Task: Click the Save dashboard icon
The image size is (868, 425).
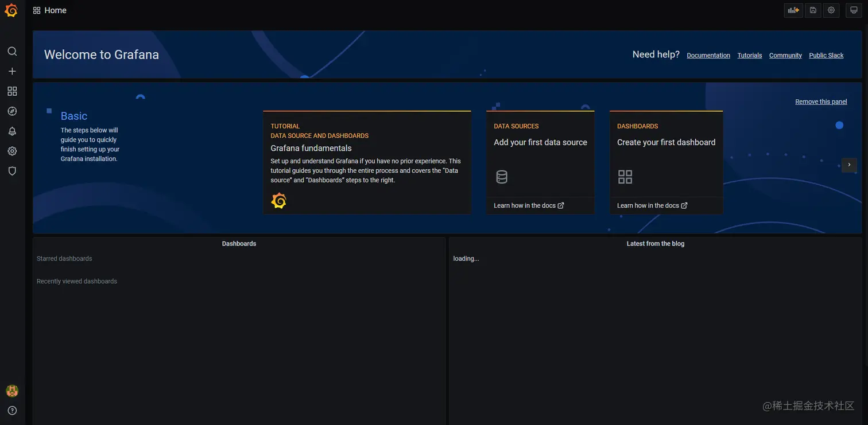Action: (813, 10)
